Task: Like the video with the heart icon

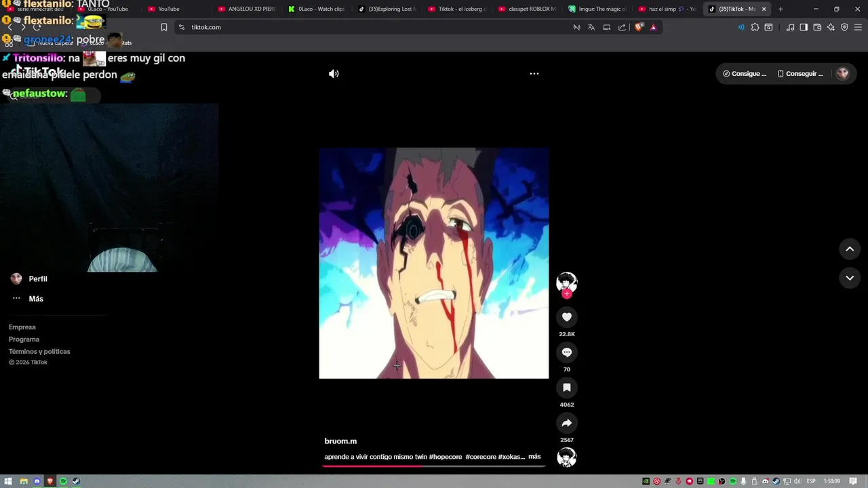Action: click(x=567, y=317)
